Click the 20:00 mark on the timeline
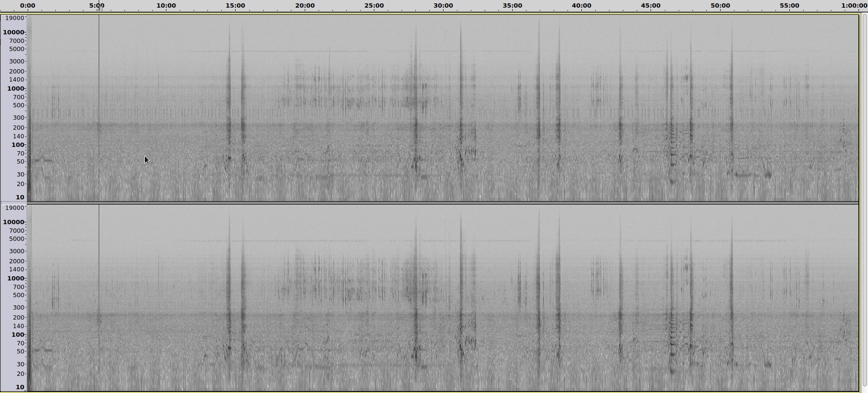868x393 pixels. (x=305, y=6)
